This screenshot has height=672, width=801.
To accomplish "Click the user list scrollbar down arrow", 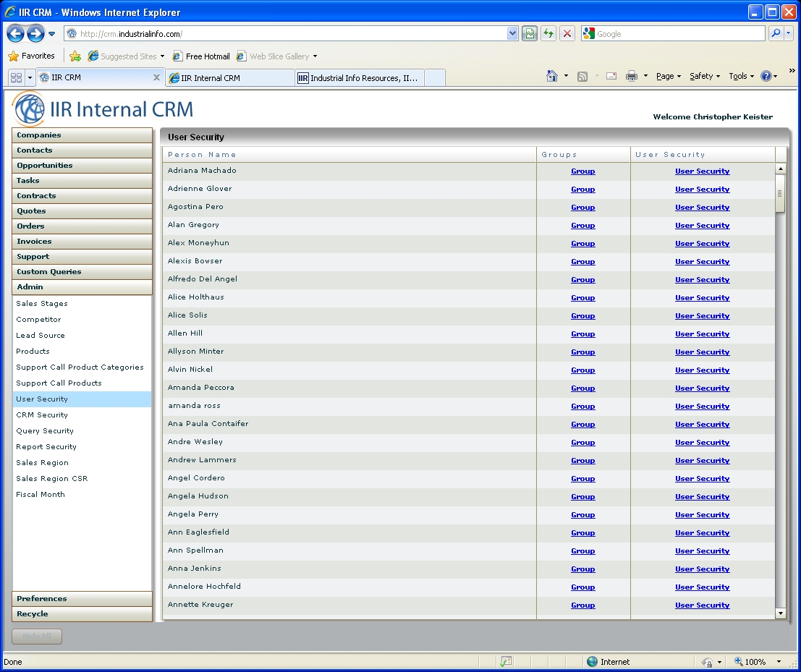I will [x=780, y=613].
